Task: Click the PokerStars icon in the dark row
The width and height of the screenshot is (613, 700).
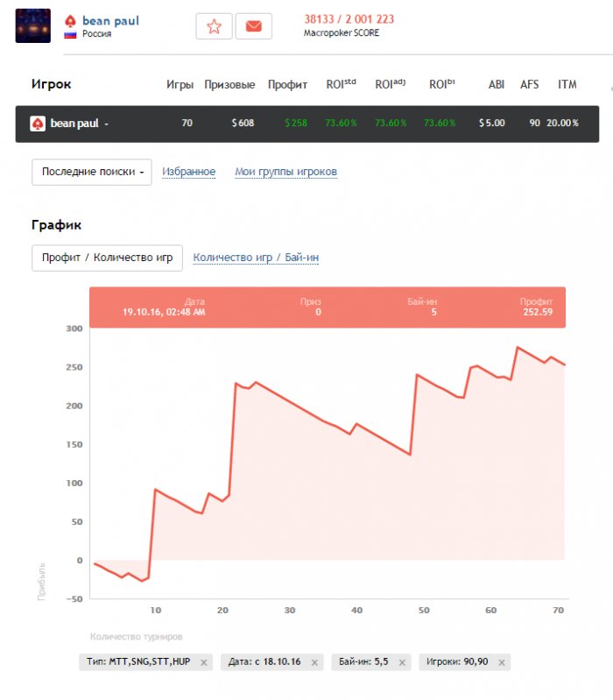Action: pos(38,124)
